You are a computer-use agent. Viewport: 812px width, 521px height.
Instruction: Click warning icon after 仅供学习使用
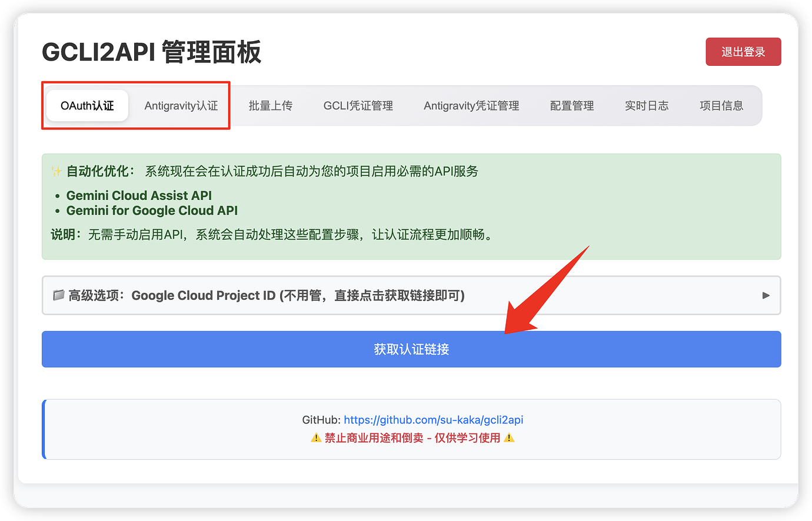[509, 437]
